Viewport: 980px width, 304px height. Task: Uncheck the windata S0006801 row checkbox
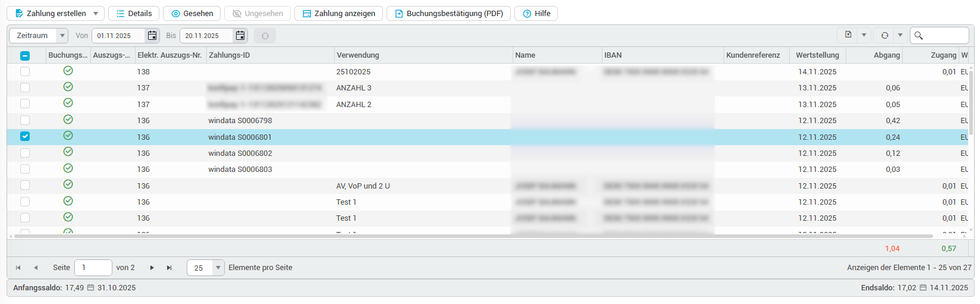point(25,136)
